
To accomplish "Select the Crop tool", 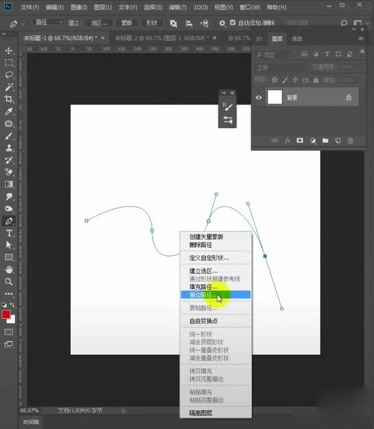I will [9, 99].
